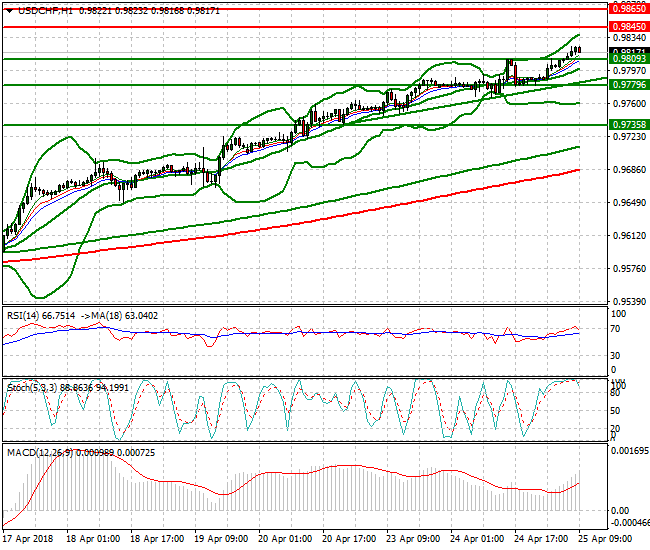Click the MACD scale value 0.001695
Image resolution: width=650 pixels, height=550 pixels.
630,451
